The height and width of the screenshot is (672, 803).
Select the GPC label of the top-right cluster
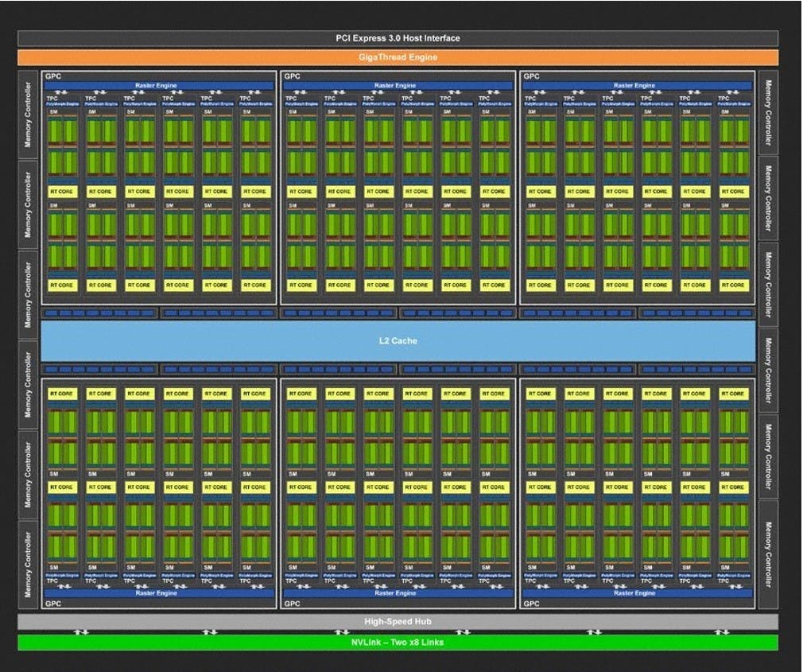[531, 76]
